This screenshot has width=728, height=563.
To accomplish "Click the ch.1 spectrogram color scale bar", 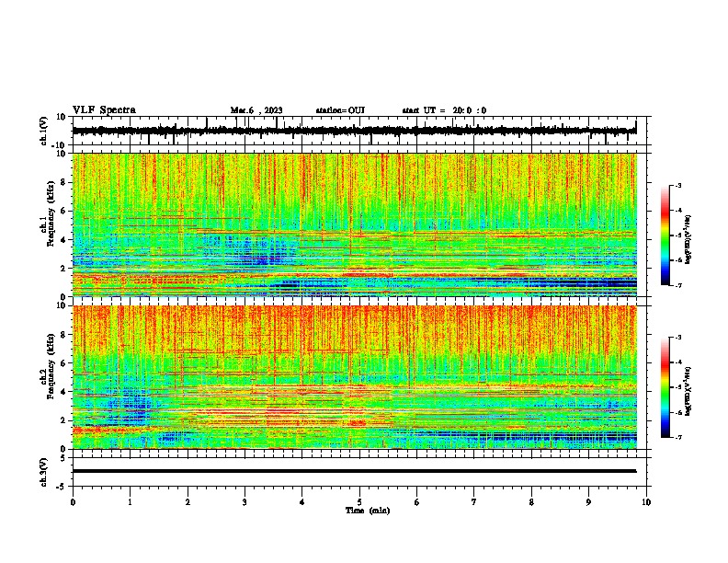I will 665,236.
